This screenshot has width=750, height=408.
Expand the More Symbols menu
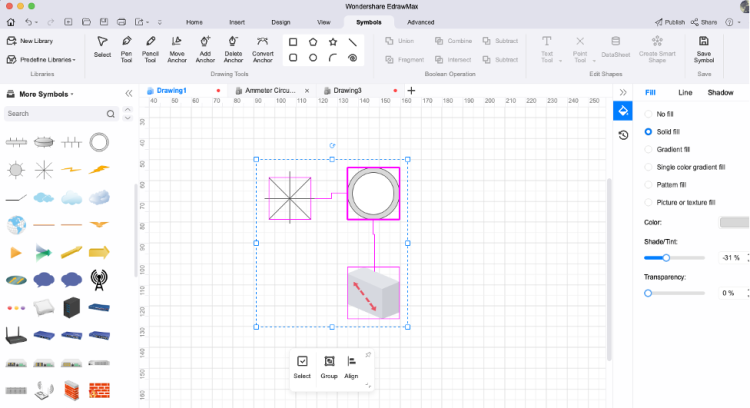pos(41,94)
